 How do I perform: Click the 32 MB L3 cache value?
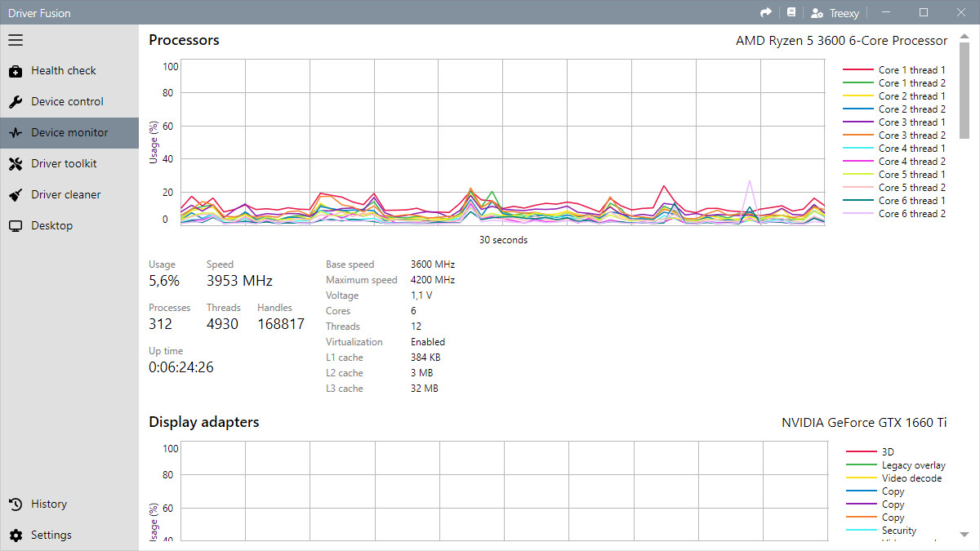tap(425, 389)
